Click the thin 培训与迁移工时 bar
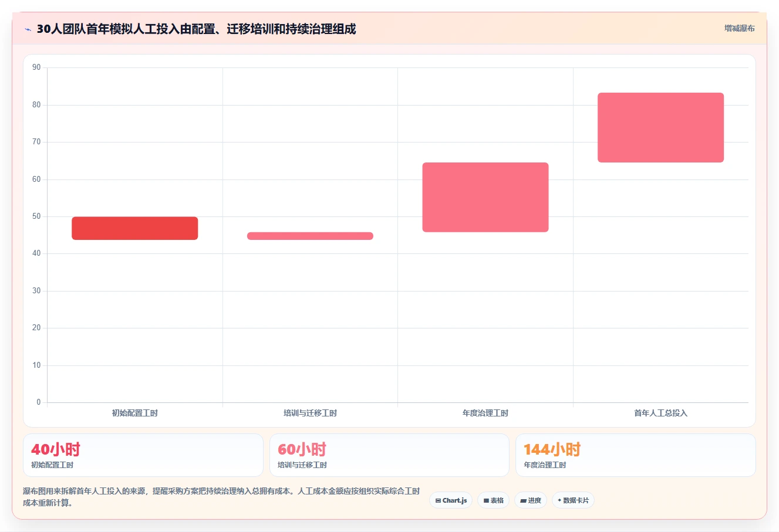 [310, 236]
